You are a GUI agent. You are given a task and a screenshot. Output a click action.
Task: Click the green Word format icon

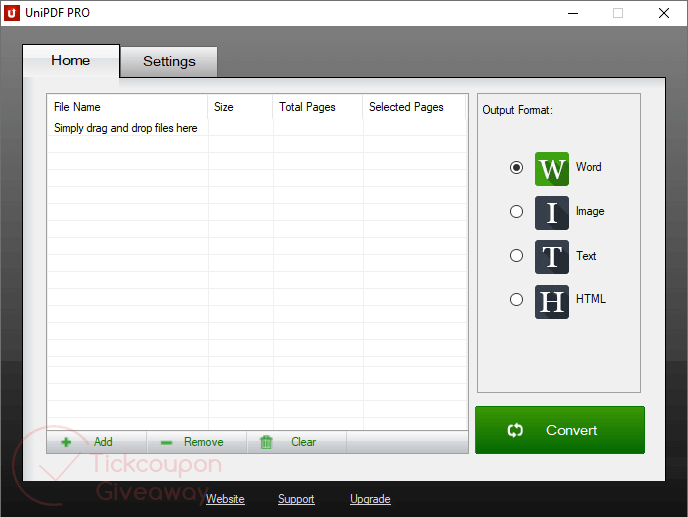click(552, 169)
